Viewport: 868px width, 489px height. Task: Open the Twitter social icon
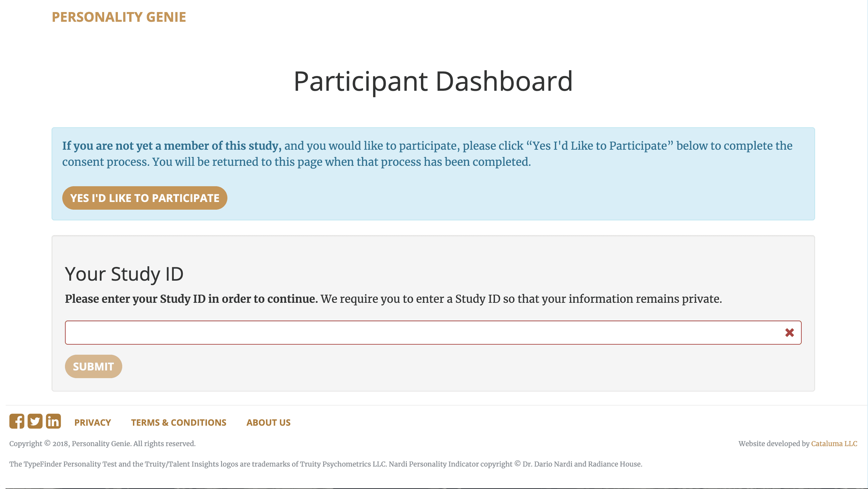pos(35,421)
